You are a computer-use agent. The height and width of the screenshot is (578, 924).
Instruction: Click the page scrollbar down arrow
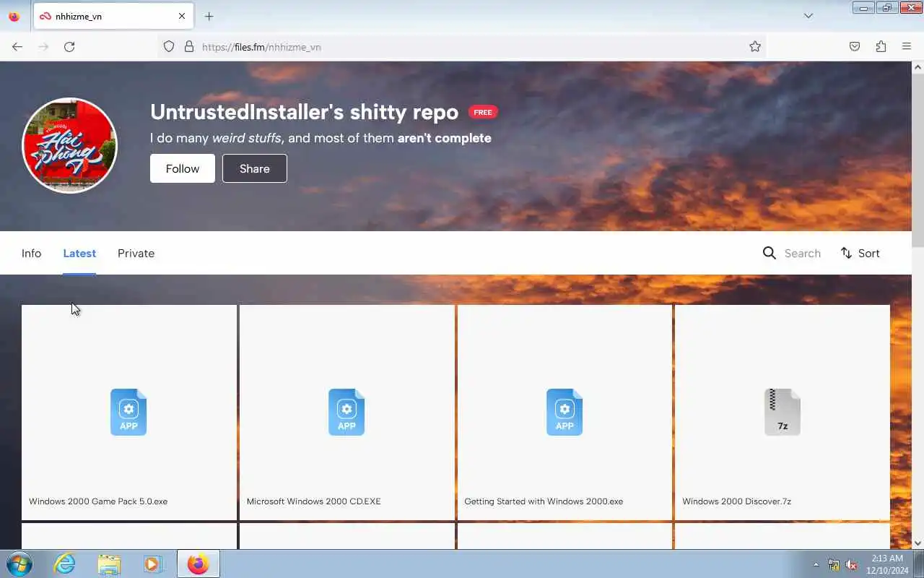point(918,543)
